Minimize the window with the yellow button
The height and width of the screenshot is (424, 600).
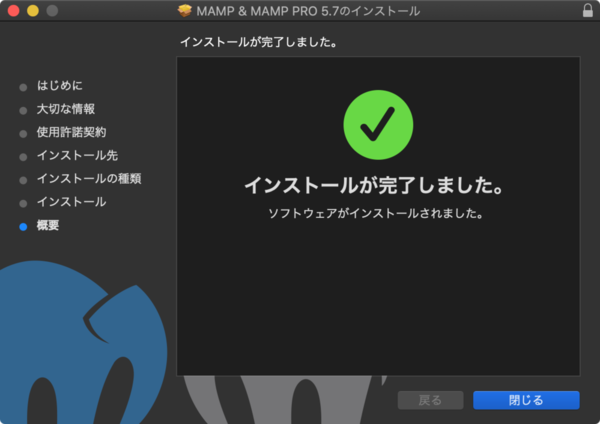coord(33,11)
